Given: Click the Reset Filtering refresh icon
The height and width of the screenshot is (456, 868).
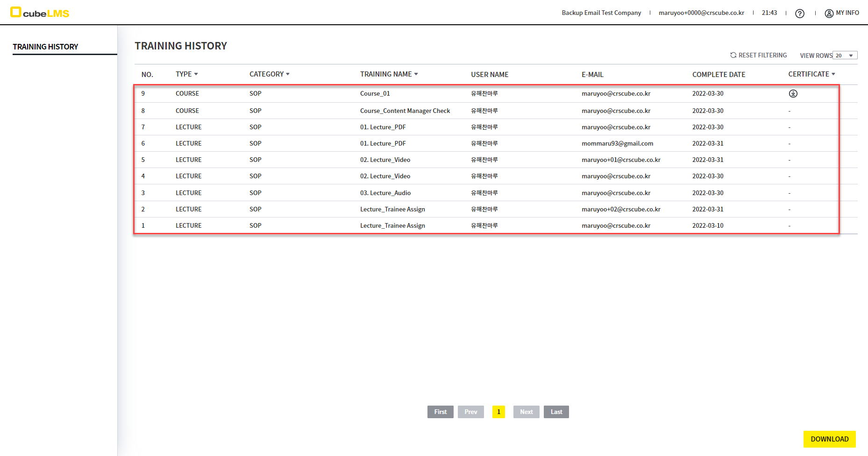Looking at the screenshot, I should pyautogui.click(x=733, y=55).
